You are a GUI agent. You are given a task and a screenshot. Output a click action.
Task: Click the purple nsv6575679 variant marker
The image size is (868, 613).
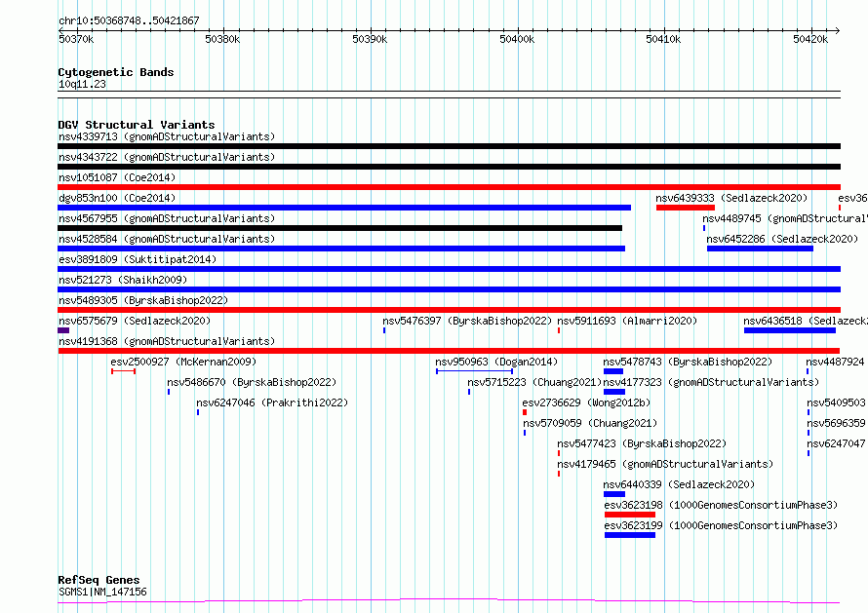[63, 330]
